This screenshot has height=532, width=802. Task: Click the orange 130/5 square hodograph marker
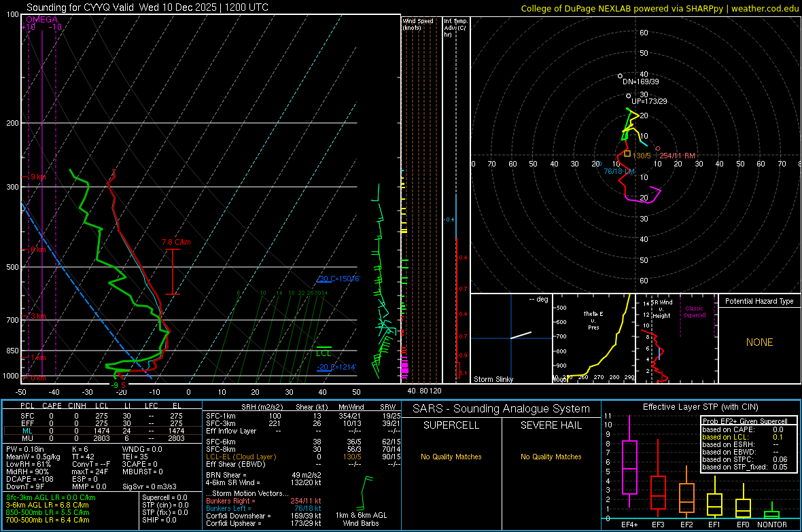tap(627, 154)
